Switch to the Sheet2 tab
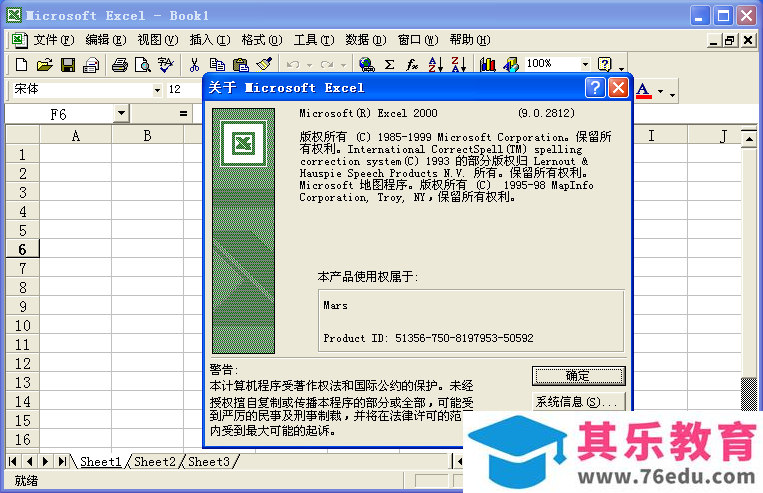This screenshot has height=493, width=763. 154,461
